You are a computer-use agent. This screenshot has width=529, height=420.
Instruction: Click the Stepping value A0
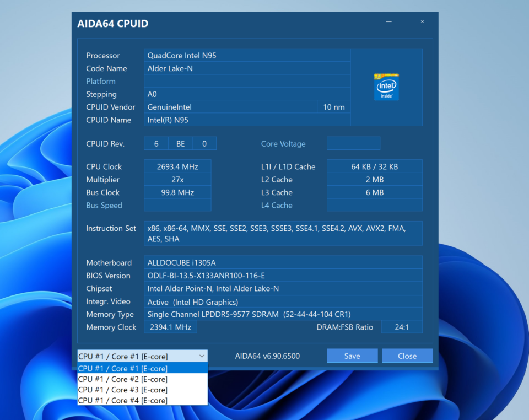click(247, 94)
